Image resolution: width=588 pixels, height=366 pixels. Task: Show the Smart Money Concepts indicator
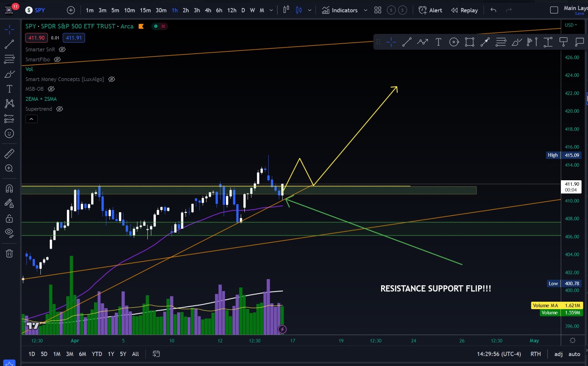point(112,79)
